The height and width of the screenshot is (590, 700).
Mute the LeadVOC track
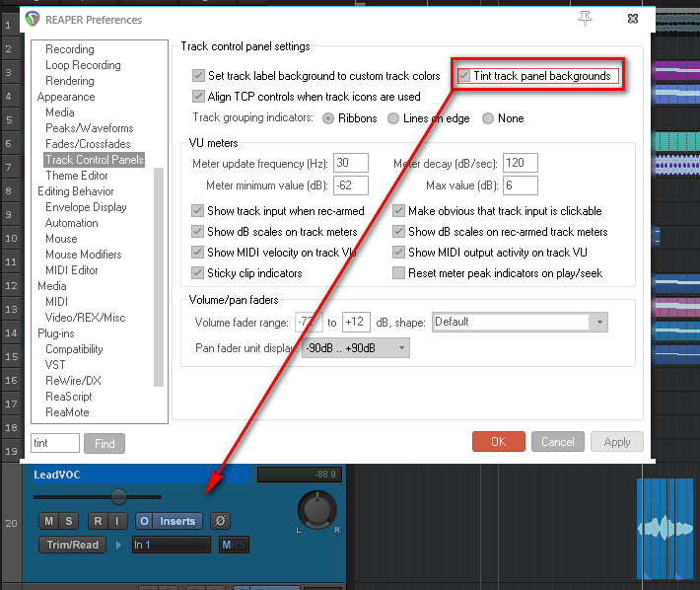pos(49,521)
